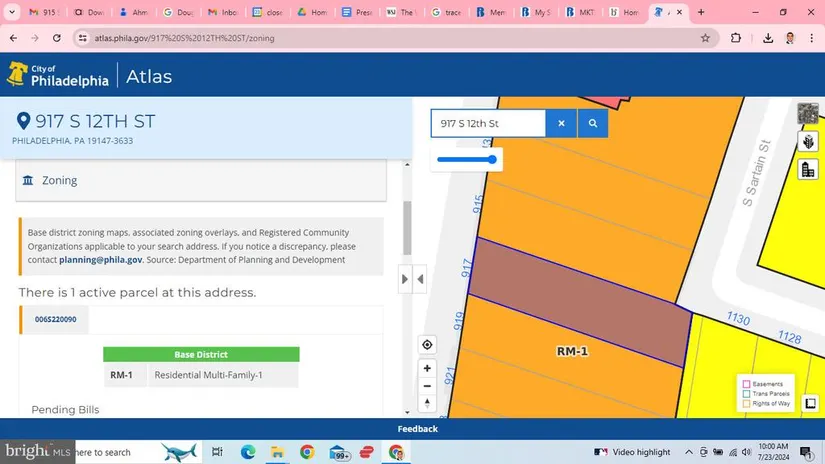The image size is (825, 464).
Task: Click the address search input field
Action: tap(488, 123)
